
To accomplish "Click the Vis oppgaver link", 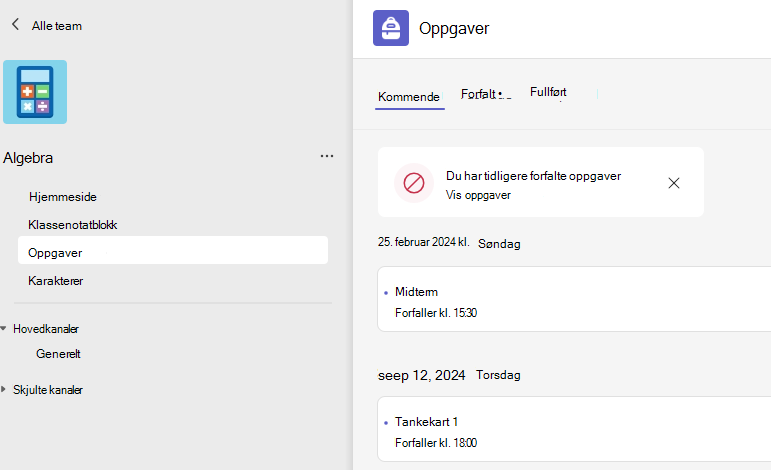I will 478,195.
